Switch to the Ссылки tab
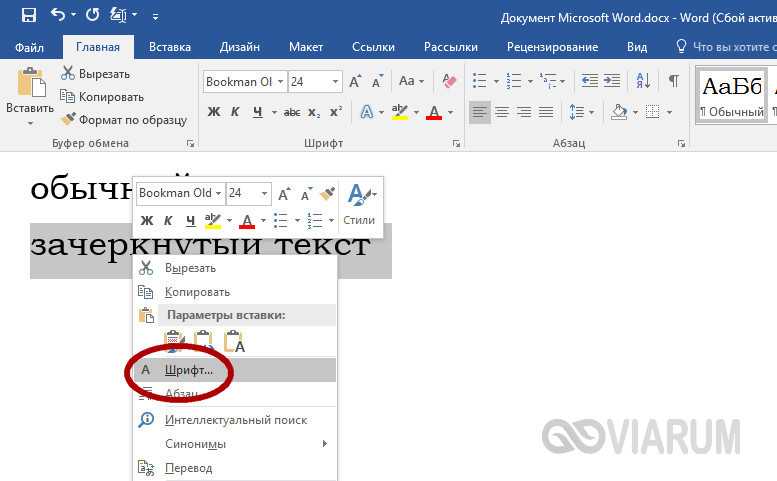This screenshot has width=777, height=481. pos(373,47)
